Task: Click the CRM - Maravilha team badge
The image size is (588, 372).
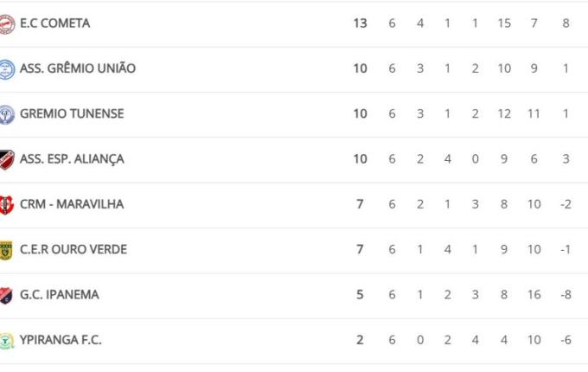Action: tap(7, 205)
